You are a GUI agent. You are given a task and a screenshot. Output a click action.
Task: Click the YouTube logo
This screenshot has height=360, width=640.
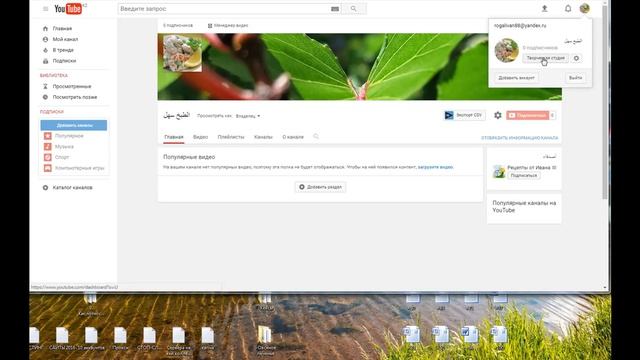point(68,9)
